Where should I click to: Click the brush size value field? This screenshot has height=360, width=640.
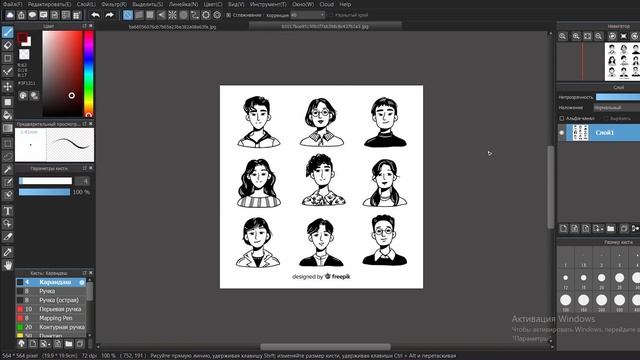click(x=83, y=181)
